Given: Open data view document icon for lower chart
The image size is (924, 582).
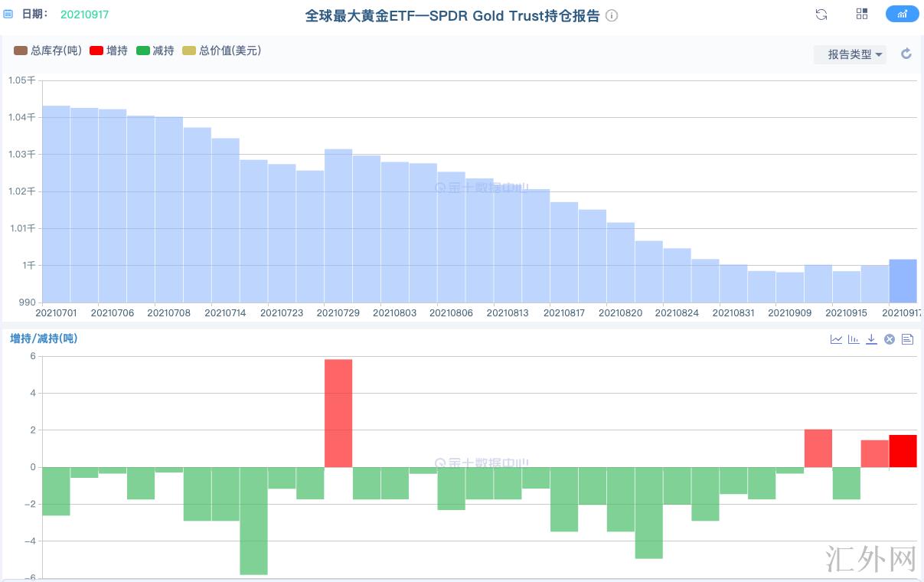Looking at the screenshot, I should pyautogui.click(x=907, y=339).
